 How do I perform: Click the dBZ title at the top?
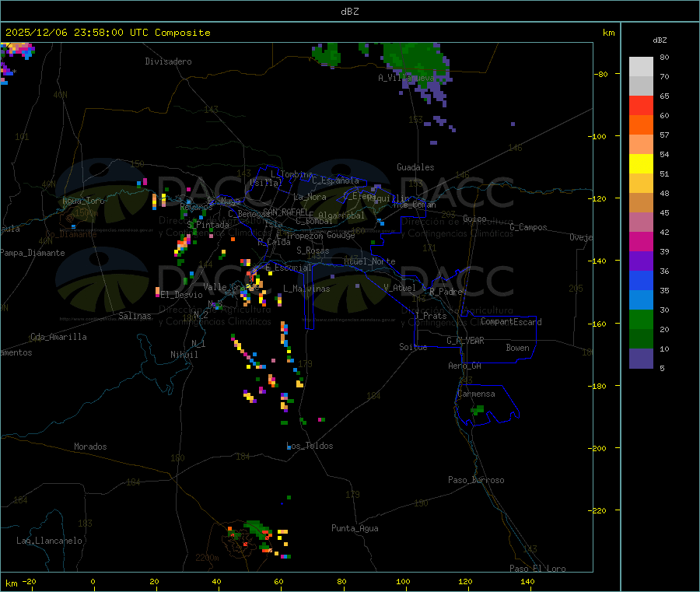coord(349,12)
